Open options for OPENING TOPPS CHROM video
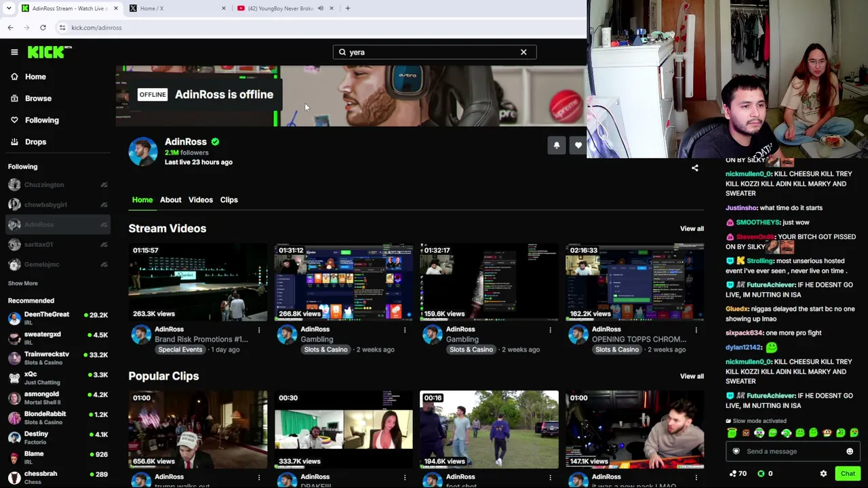This screenshot has height=488, width=868. pyautogui.click(x=696, y=330)
